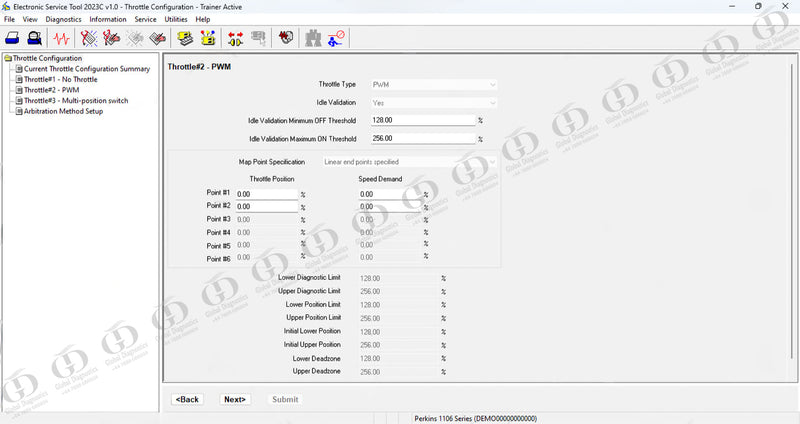Screen dimensions: 800x424
Task: Open the View menu
Action: (30, 19)
